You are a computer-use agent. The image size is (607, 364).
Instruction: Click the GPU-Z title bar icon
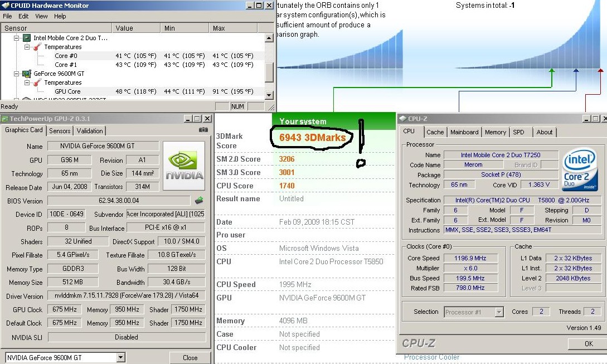click(4, 119)
